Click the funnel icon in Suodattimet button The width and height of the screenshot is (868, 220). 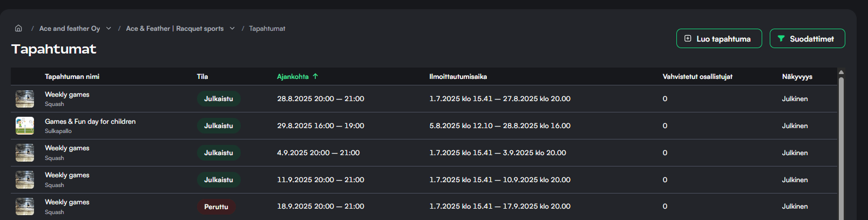pos(781,38)
